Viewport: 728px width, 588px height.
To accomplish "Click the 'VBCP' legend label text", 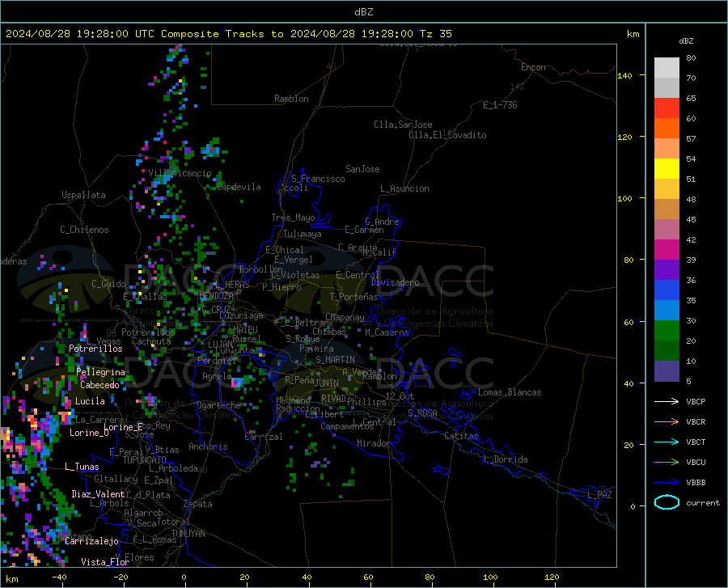I will (x=696, y=401).
